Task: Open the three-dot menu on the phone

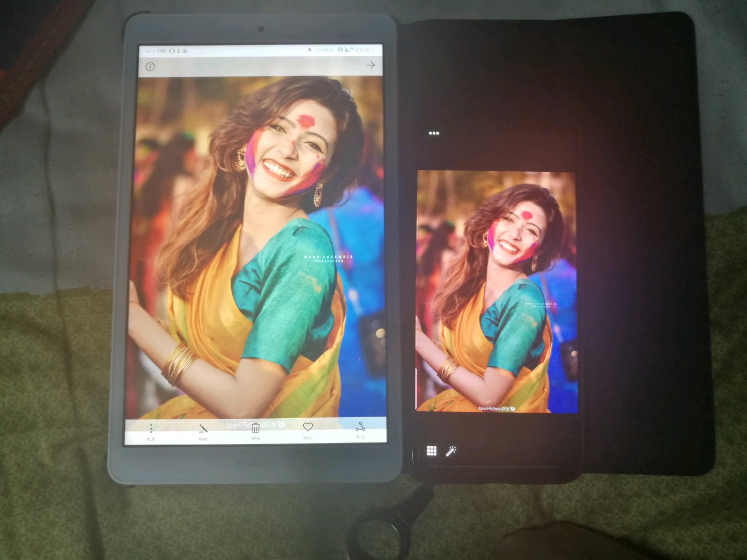Action: (434, 133)
